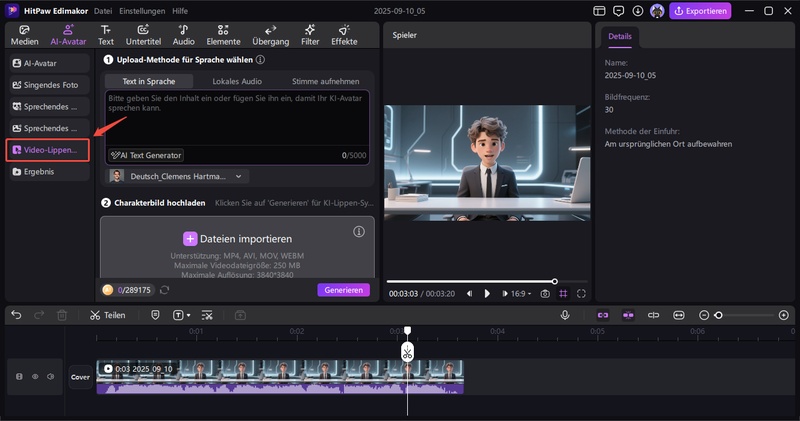The image size is (800, 421).
Task: Fit timeline to window width
Action: click(x=679, y=315)
